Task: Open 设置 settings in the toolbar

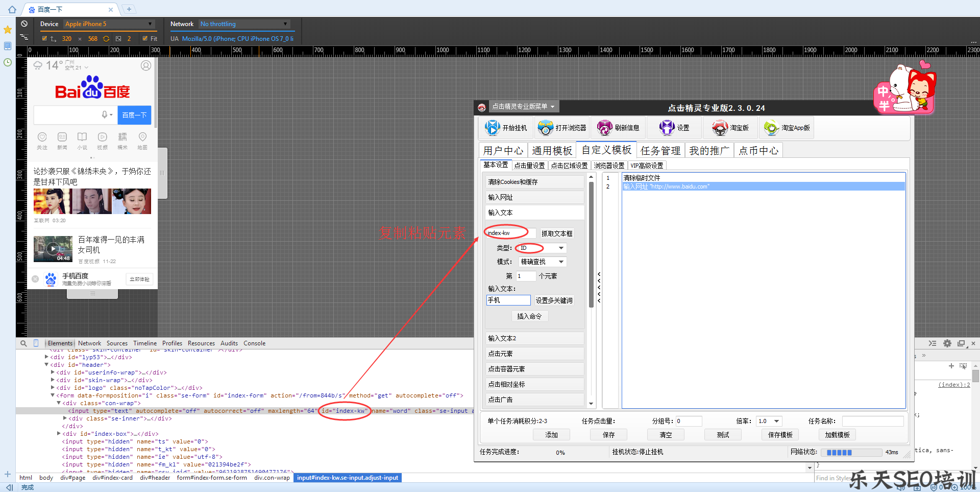Action: (667, 128)
